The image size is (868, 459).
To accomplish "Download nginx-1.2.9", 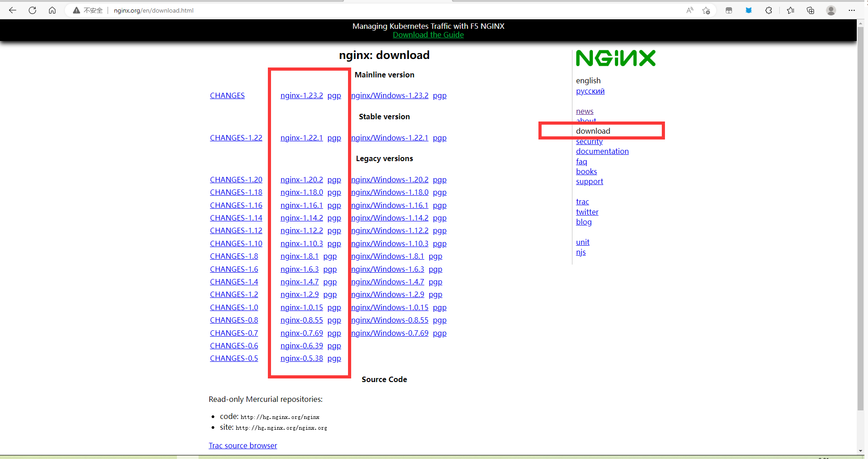I will point(299,294).
